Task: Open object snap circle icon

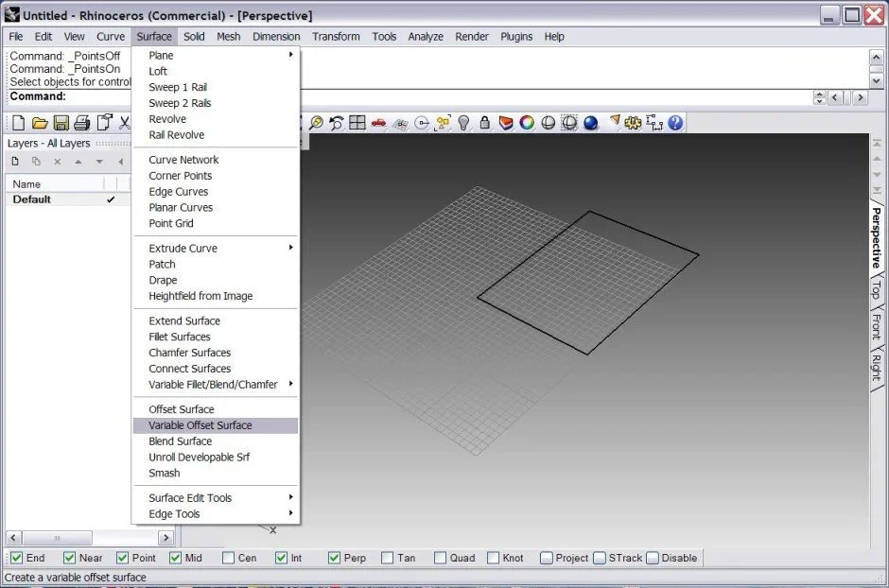Action: (x=422, y=122)
